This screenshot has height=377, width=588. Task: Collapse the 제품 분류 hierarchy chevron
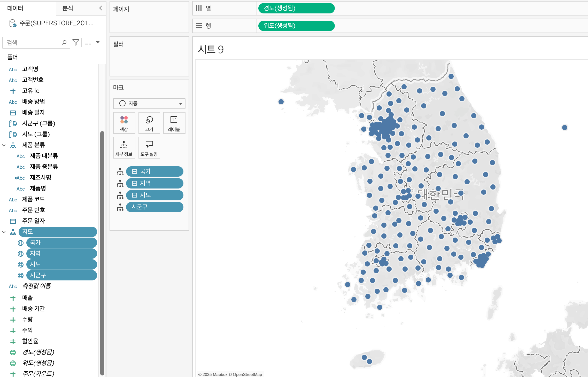(x=4, y=145)
